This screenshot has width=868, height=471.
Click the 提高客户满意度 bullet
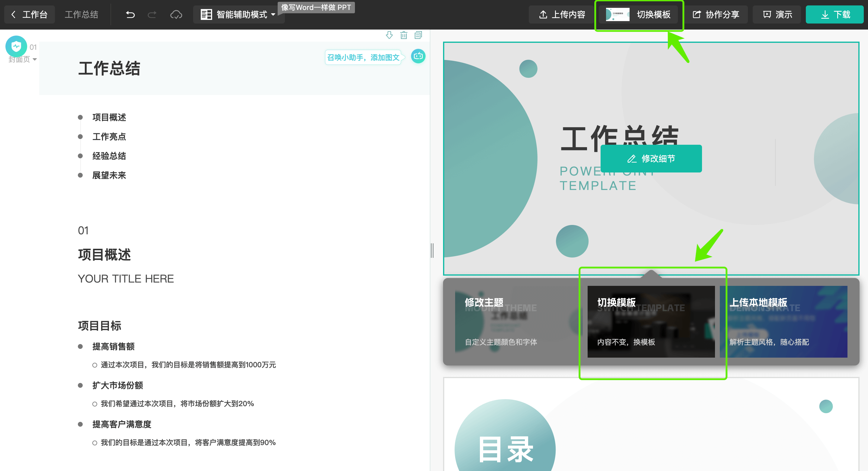point(122,424)
